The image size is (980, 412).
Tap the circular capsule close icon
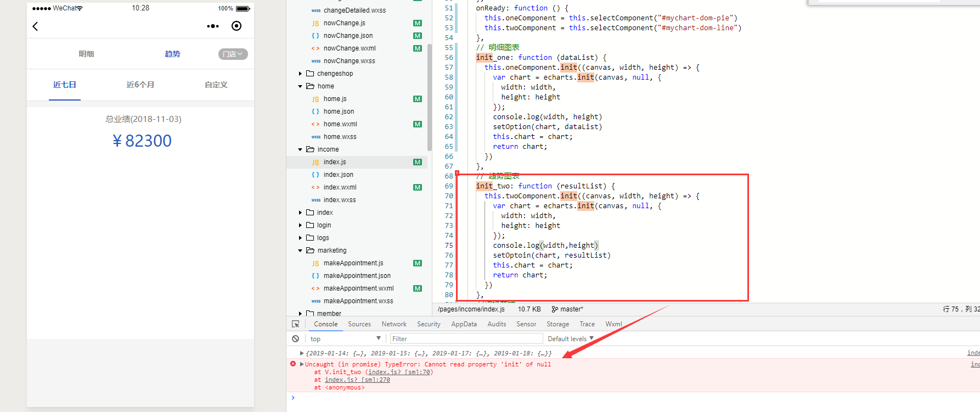[x=236, y=26]
